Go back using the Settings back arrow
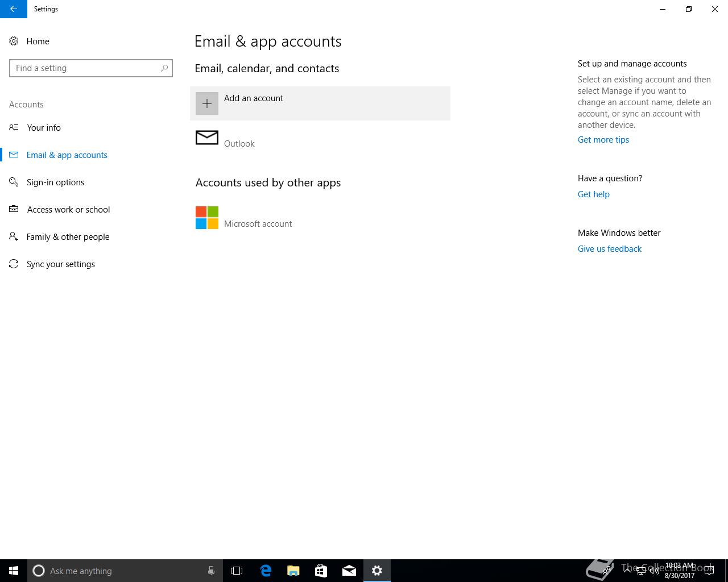728x582 pixels. pos(14,9)
